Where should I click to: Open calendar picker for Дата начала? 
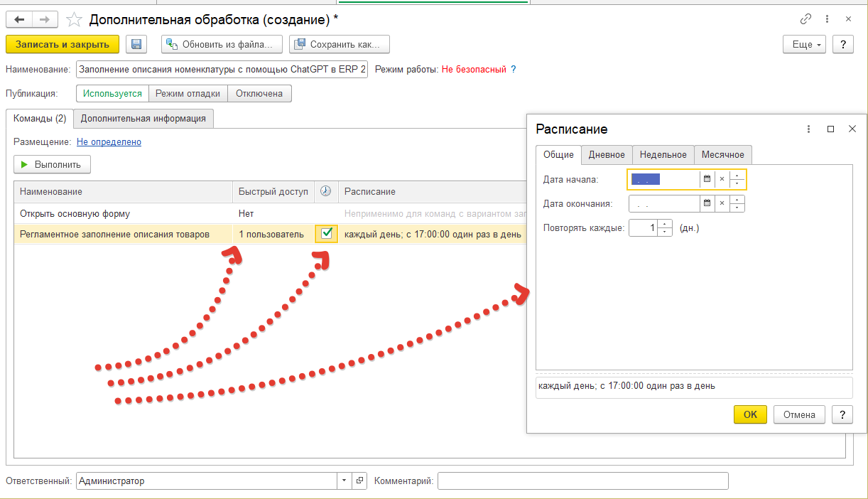click(707, 180)
